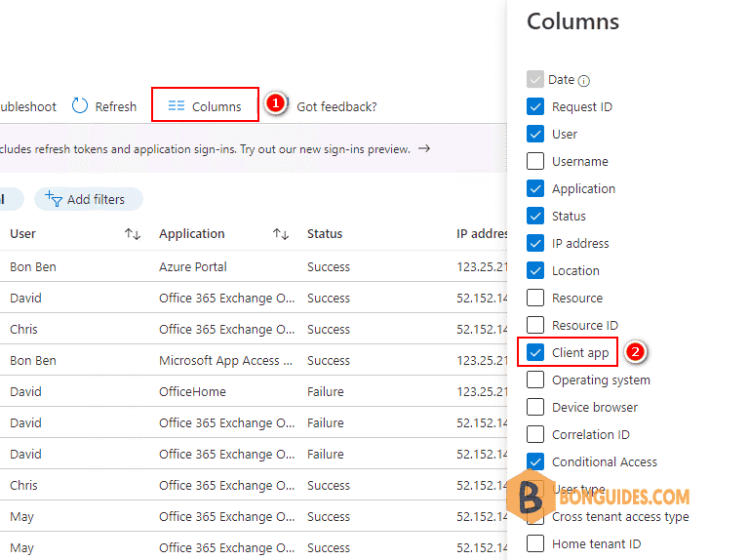Enable the Resource column checkbox
This screenshot has height=560, width=749.
[535, 298]
